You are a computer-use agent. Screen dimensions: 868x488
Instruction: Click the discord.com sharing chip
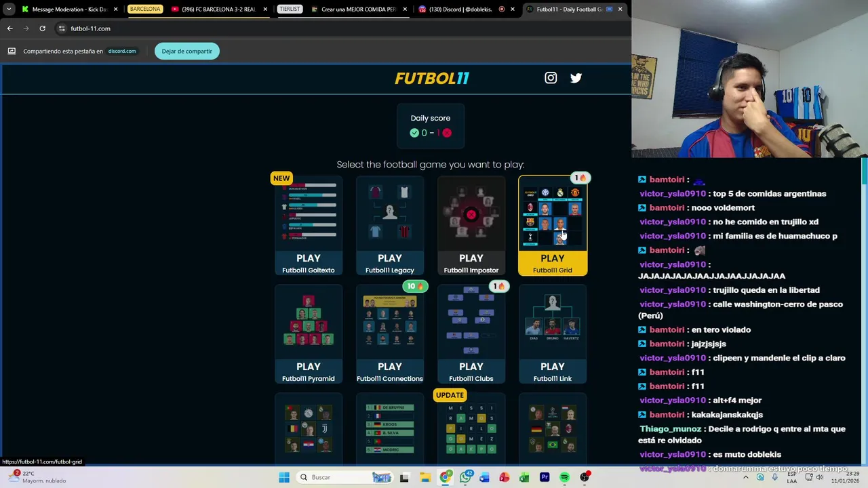(122, 51)
